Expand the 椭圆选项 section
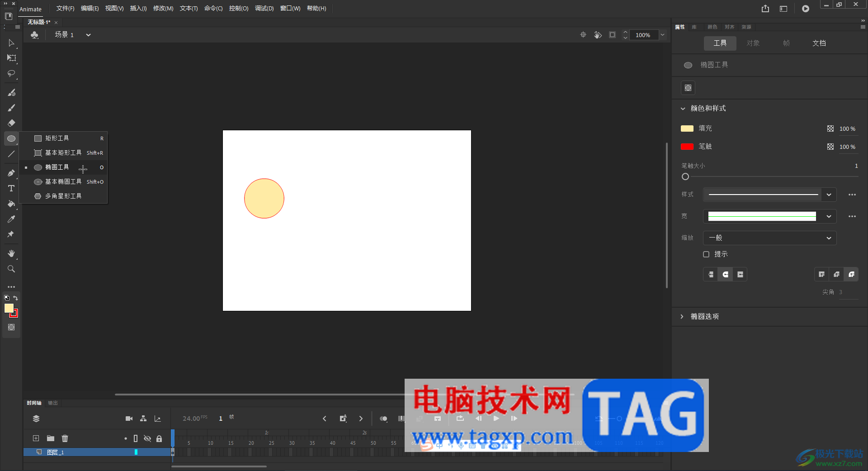Image resolution: width=868 pixels, height=471 pixels. pyautogui.click(x=682, y=317)
